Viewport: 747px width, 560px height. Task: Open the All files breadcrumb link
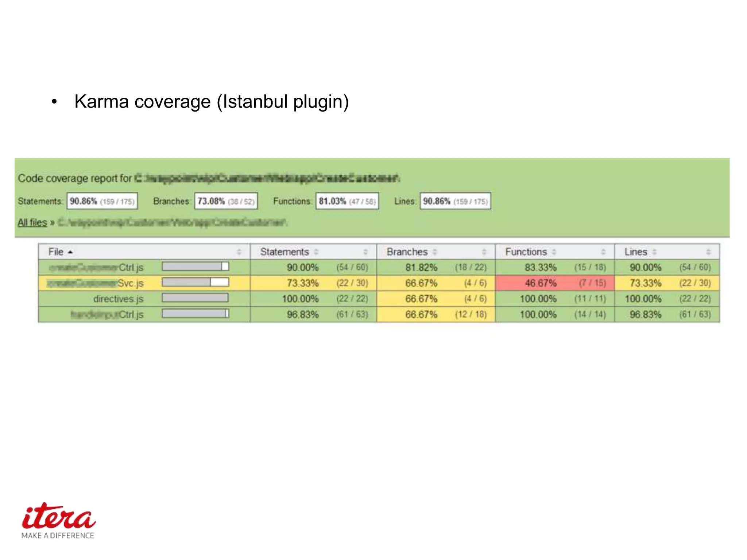tap(32, 222)
